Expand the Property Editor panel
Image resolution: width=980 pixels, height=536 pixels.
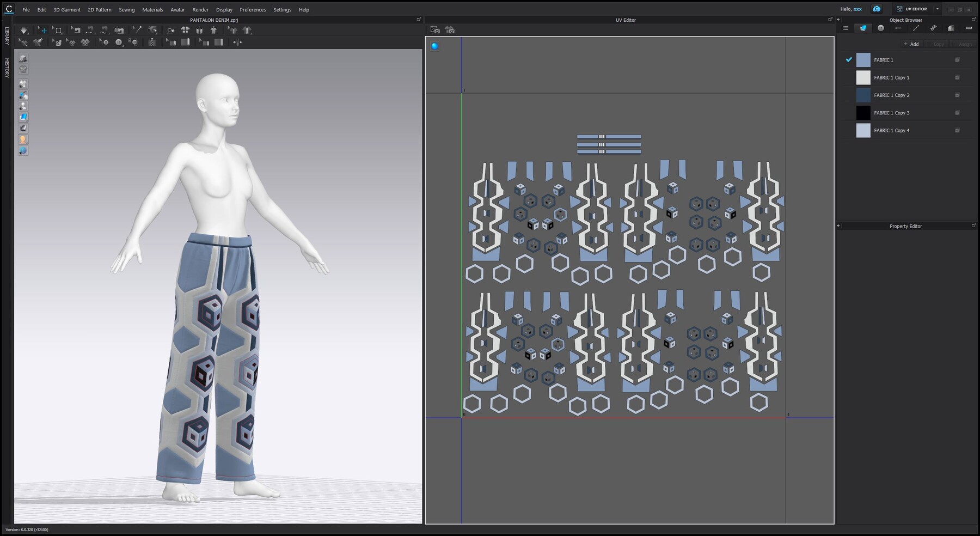coord(974,224)
